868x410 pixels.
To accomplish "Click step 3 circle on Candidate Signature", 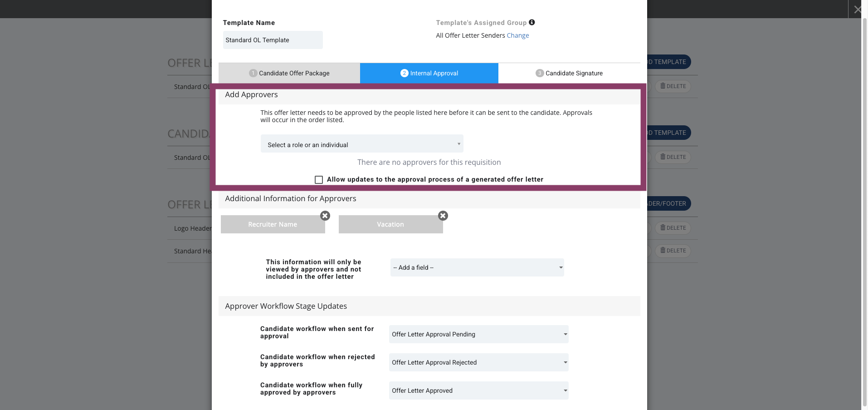I will pyautogui.click(x=540, y=73).
